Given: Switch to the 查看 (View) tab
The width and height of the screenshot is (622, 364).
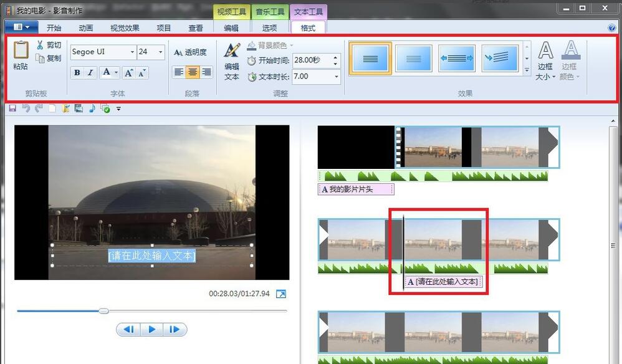Looking at the screenshot, I should click(196, 28).
